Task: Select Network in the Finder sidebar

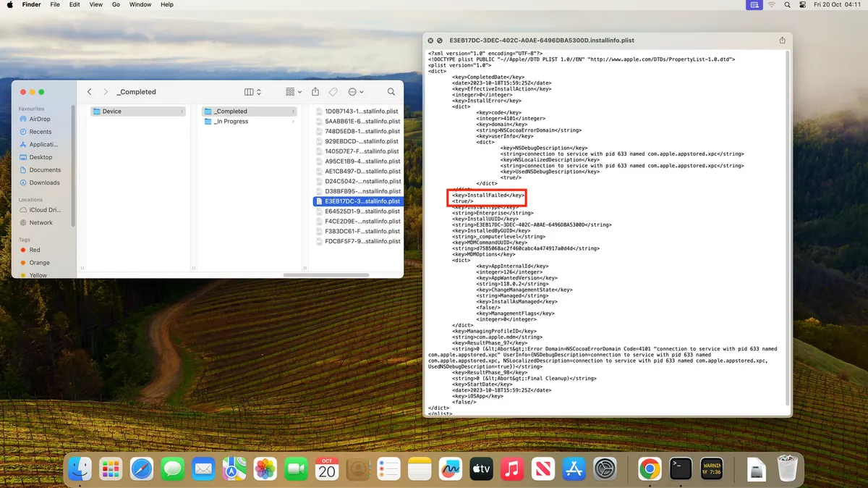Action: 40,222
